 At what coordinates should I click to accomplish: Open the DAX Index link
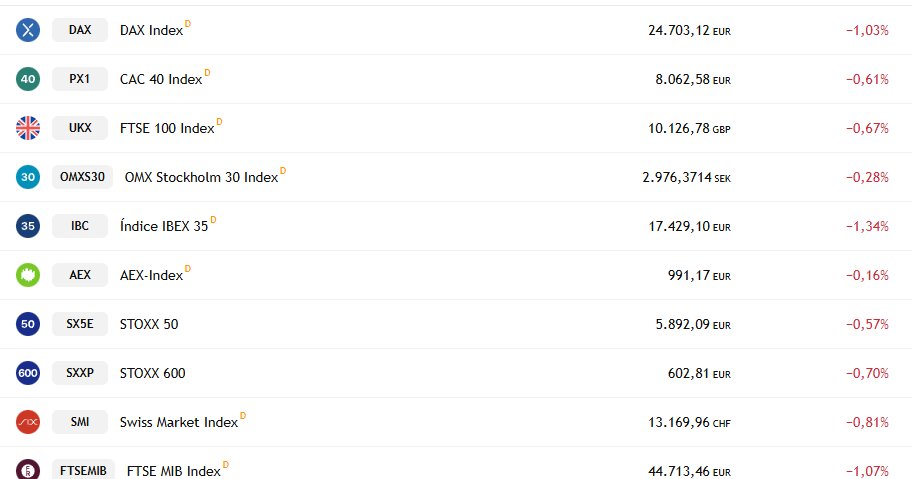[151, 30]
